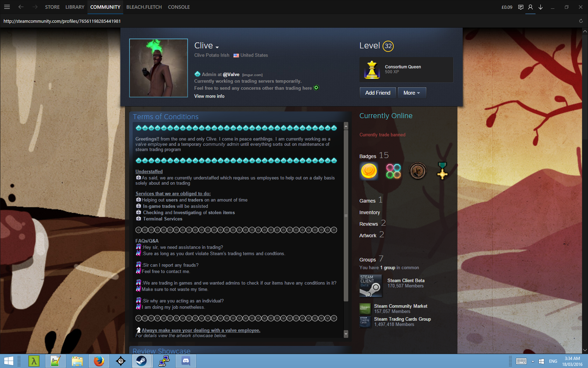Open Discord from the taskbar
Image resolution: width=588 pixels, height=368 pixels.
click(x=186, y=361)
